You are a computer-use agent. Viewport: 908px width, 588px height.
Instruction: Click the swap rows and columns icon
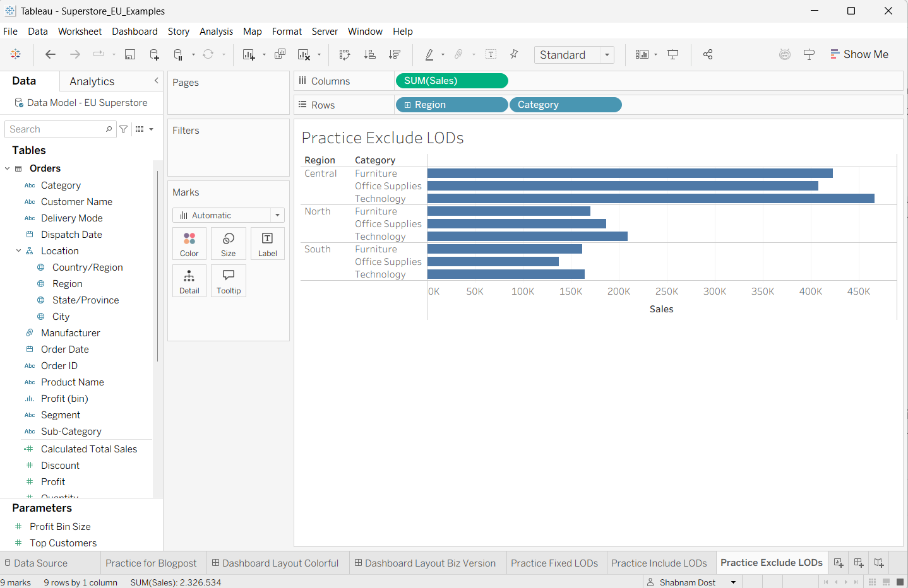point(345,55)
